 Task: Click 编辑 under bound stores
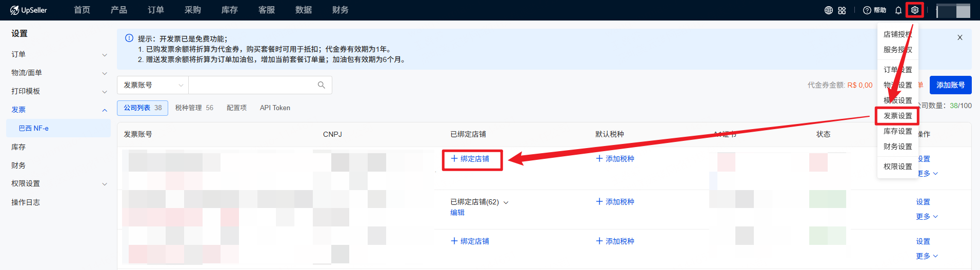[x=457, y=213]
